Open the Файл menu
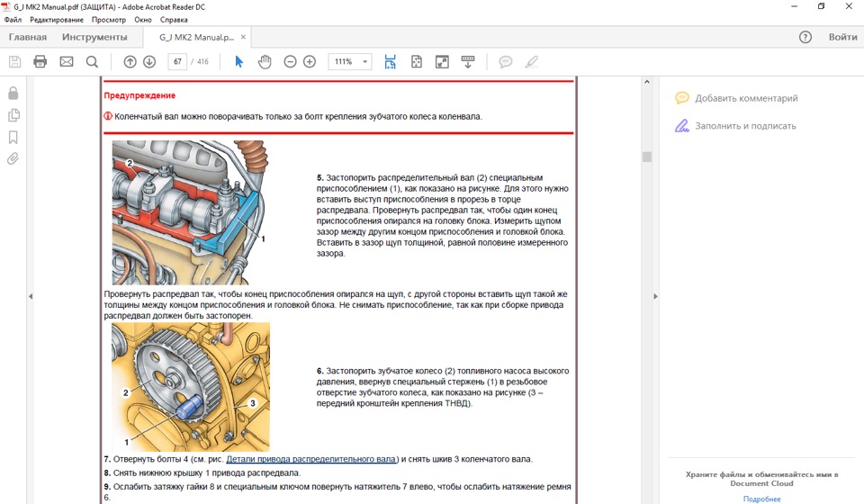This screenshot has height=504, width=864. (13, 19)
